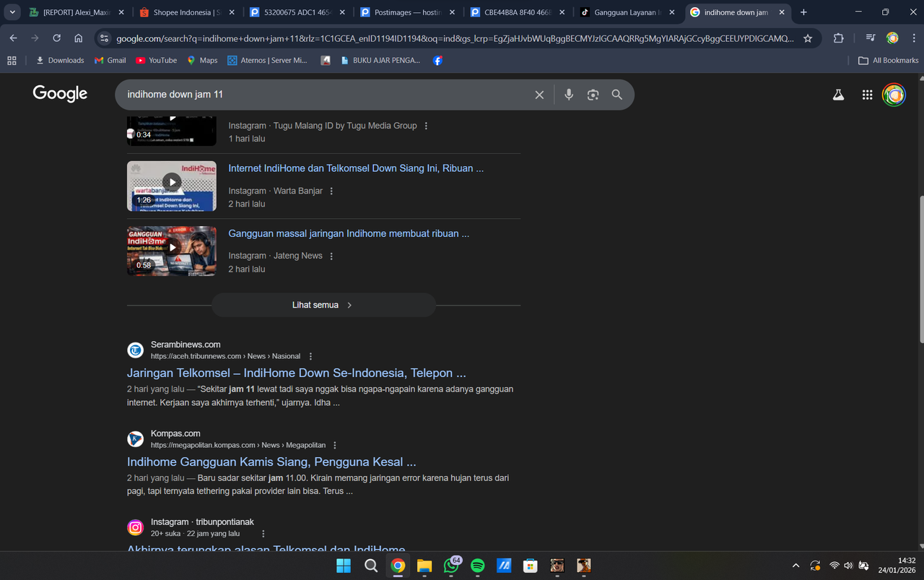
Task: Bookmark this page with the star icon
Action: coord(808,38)
